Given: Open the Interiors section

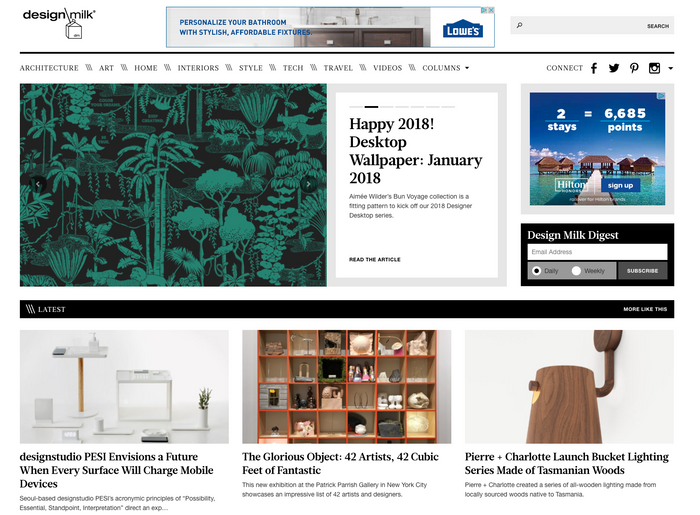Looking at the screenshot, I should tap(198, 68).
